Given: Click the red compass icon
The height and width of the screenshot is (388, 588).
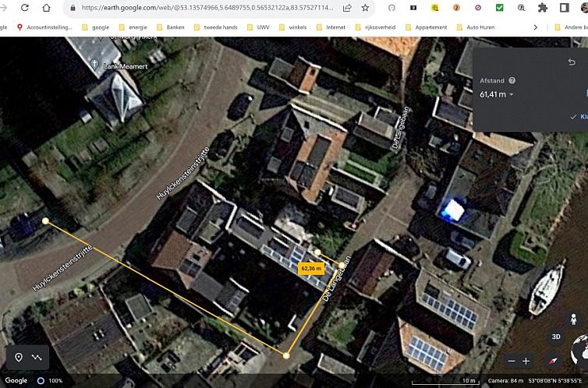Looking at the screenshot, I should click(554, 361).
